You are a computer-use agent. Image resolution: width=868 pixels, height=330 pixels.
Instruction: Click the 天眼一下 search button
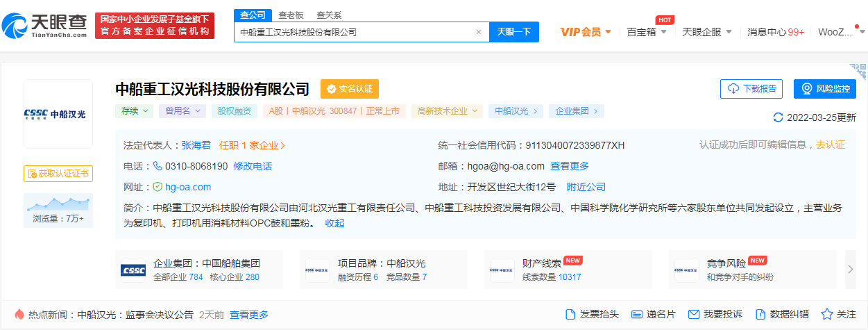[514, 32]
